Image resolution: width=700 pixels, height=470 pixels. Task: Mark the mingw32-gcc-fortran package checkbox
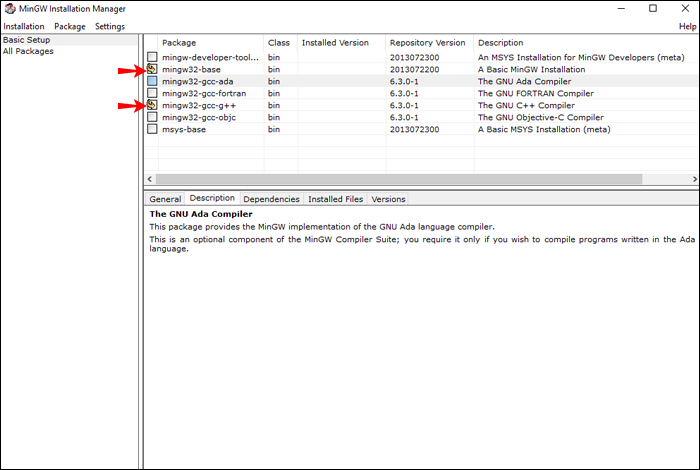[x=152, y=93]
